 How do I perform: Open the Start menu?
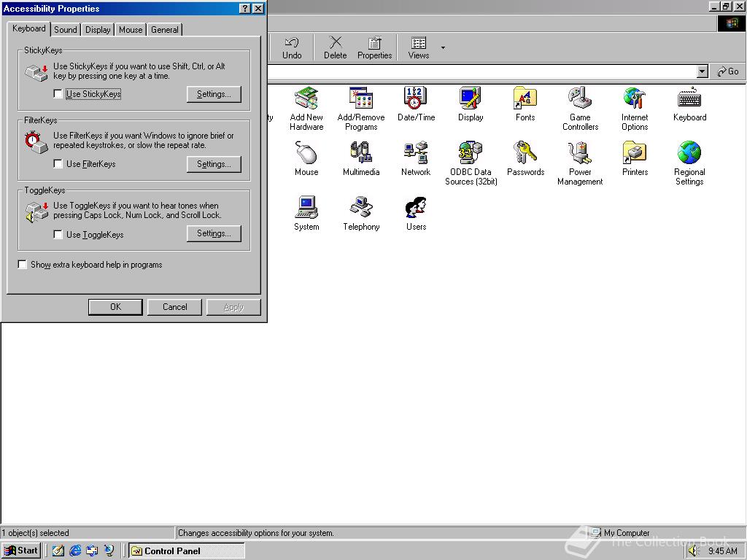(x=21, y=551)
